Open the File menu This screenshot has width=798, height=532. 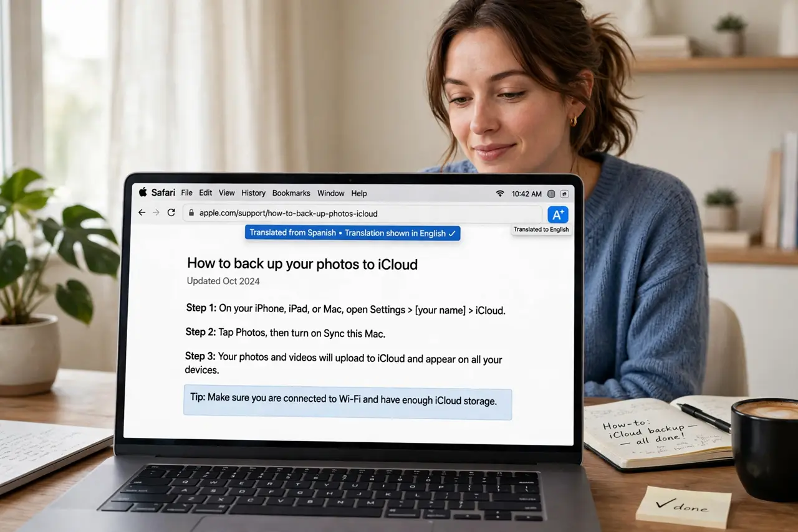[x=187, y=193]
